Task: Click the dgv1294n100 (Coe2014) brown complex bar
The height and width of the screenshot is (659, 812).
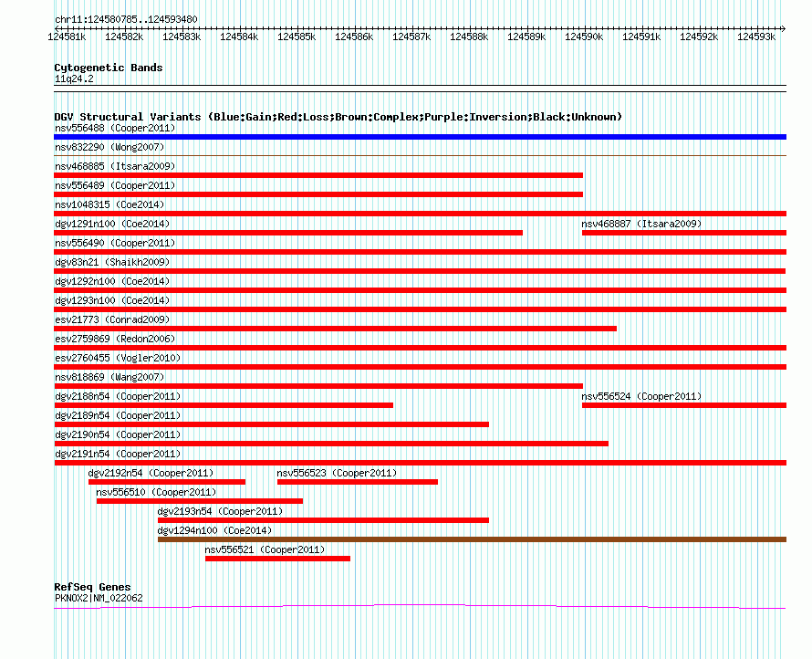Action: coord(472,539)
